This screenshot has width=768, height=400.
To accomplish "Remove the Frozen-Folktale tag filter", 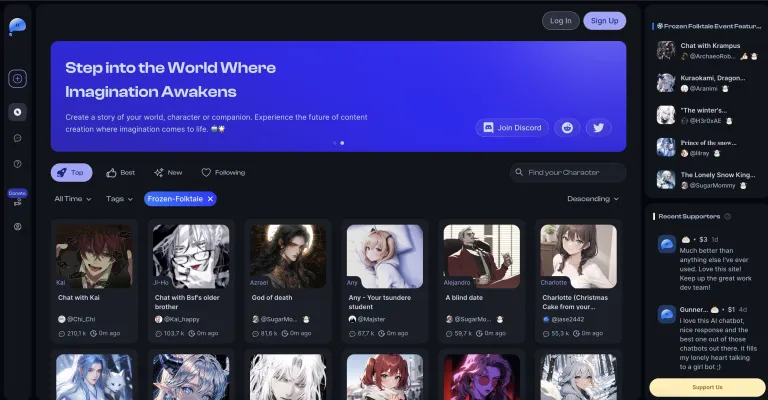I will [210, 199].
